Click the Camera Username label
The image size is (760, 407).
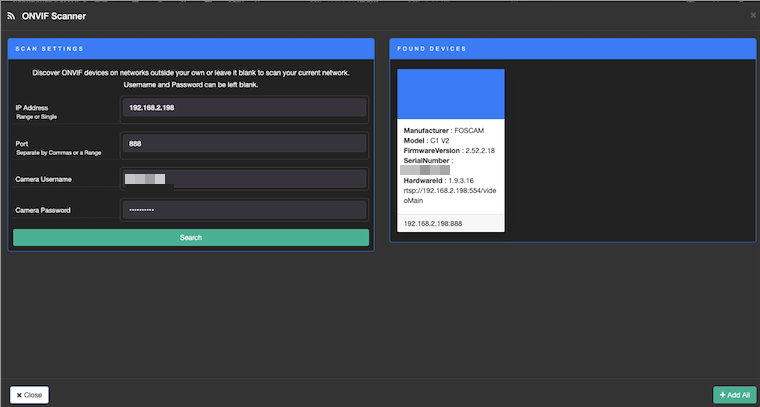tap(50, 179)
